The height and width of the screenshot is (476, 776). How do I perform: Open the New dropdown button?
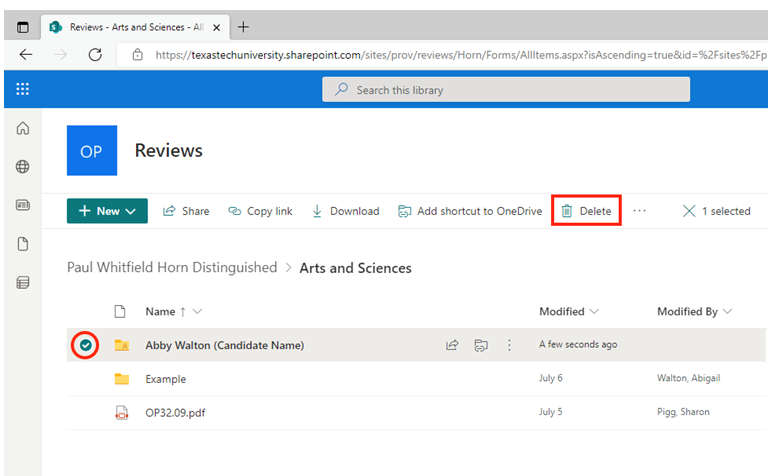point(107,211)
